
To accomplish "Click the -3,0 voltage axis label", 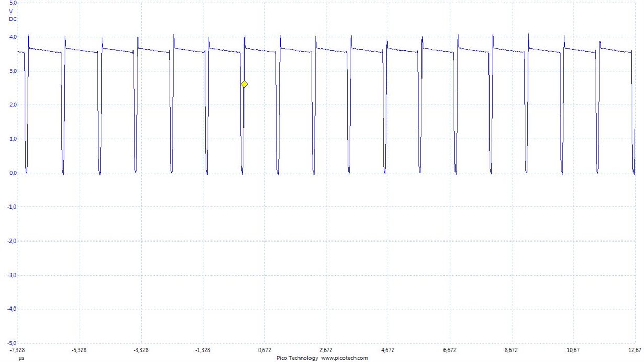I will point(12,275).
